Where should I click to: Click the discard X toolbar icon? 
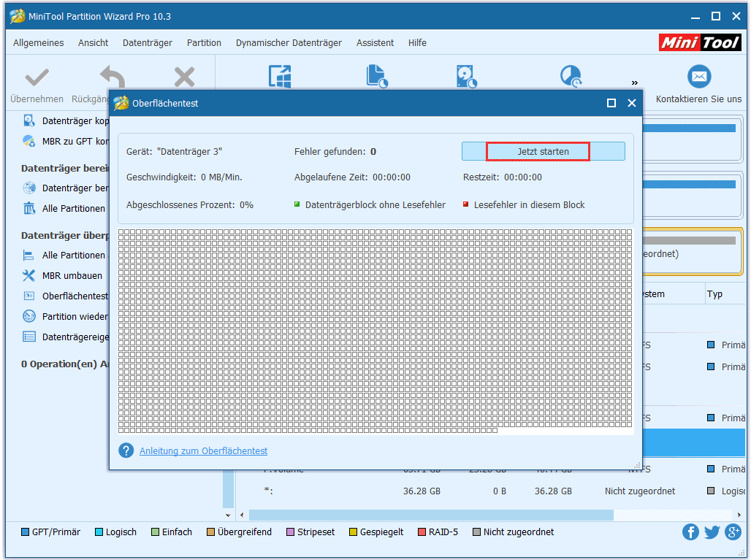[184, 77]
